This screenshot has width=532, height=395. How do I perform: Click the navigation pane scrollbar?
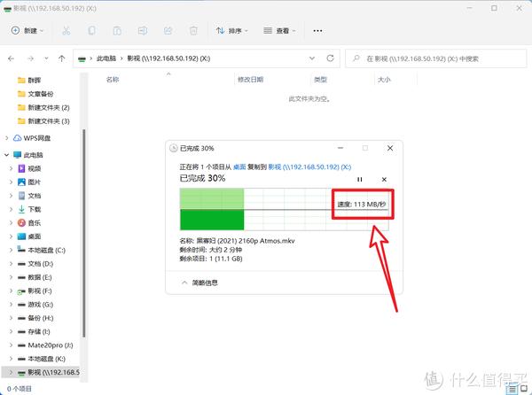84,233
